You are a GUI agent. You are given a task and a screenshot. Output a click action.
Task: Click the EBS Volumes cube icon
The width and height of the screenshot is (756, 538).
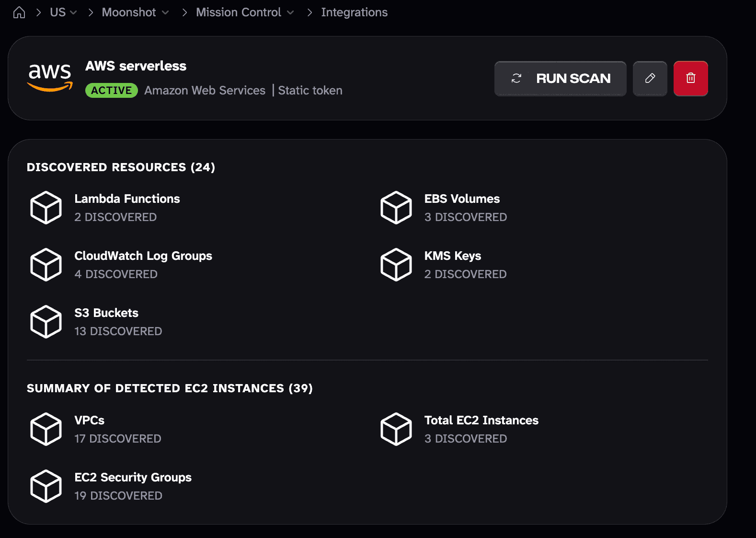(x=396, y=208)
